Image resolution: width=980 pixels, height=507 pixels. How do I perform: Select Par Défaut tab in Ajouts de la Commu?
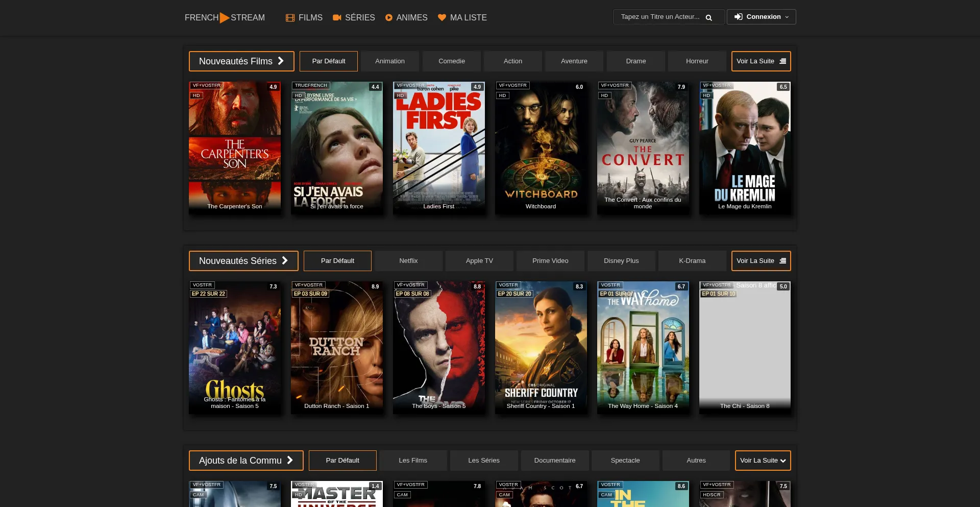[342, 461]
